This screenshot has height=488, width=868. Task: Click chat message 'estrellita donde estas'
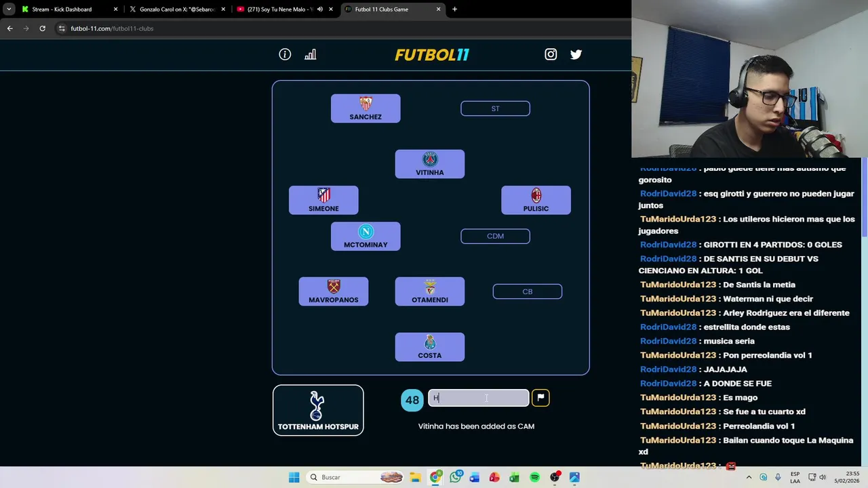click(747, 327)
